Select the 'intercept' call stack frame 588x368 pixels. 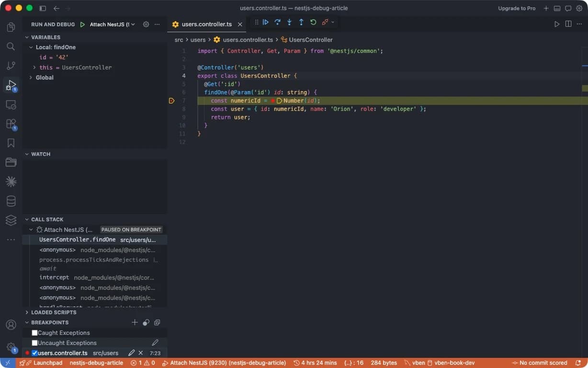pos(95,277)
